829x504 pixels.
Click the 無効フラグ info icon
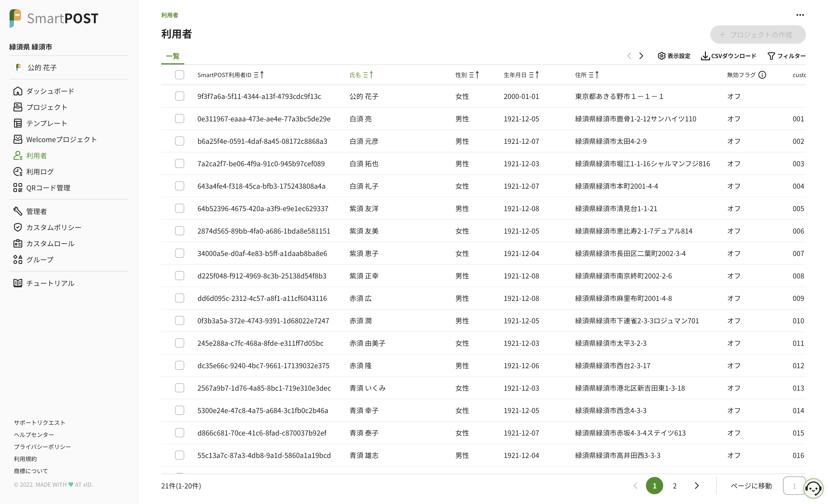763,75
